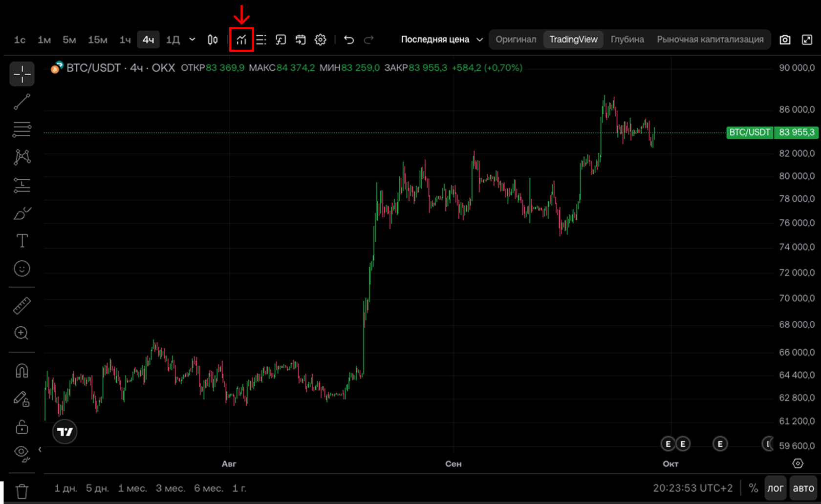Viewport: 821px width, 504px height.
Task: Delete drawings with the trash icon
Action: pyautogui.click(x=22, y=491)
